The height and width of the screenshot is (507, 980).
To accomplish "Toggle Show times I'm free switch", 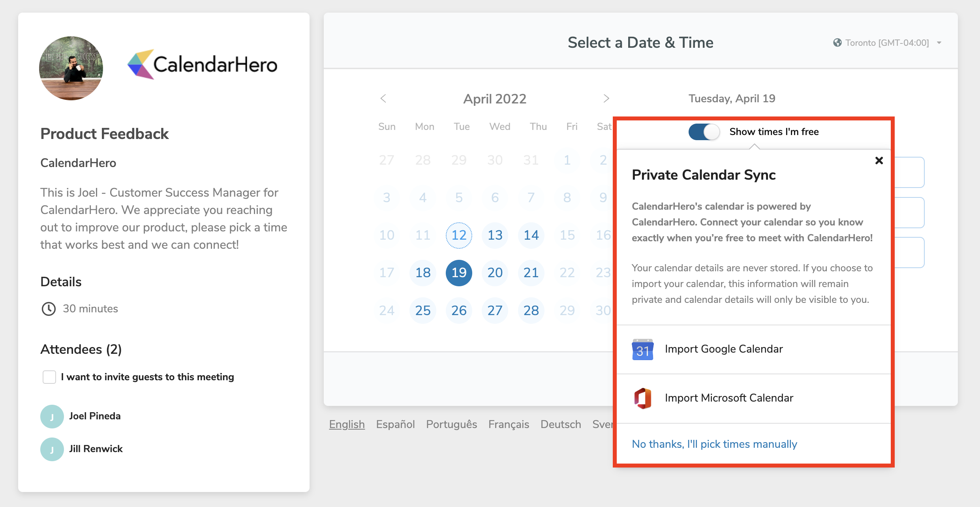I will (x=704, y=132).
